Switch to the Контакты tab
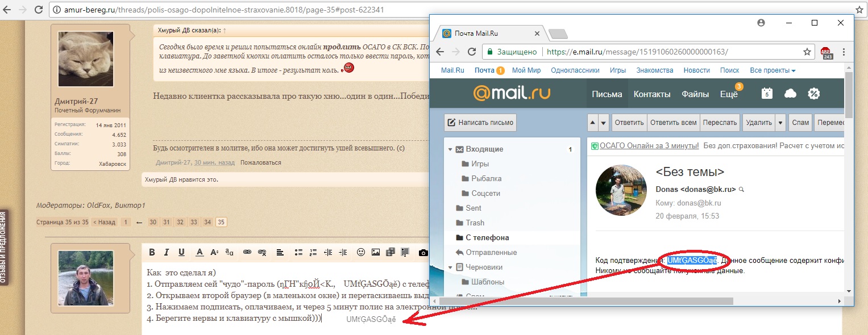This screenshot has height=335, width=868. [x=652, y=94]
